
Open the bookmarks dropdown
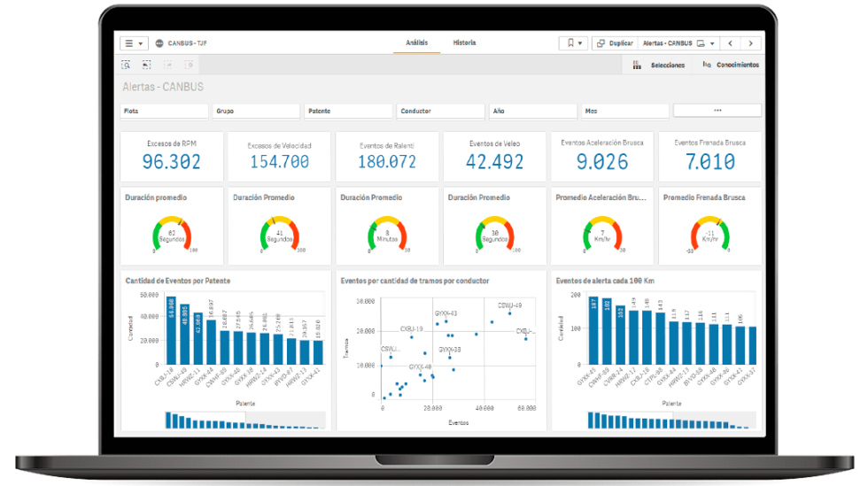pos(572,42)
